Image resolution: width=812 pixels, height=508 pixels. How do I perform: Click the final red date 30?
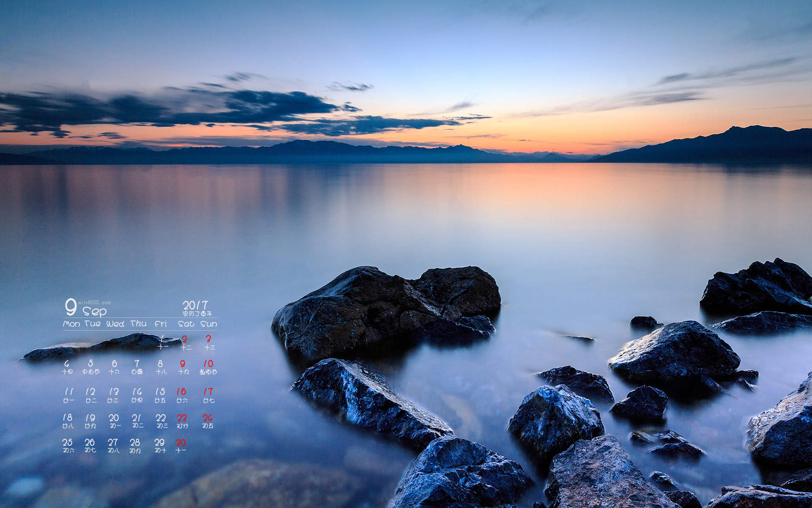click(181, 442)
